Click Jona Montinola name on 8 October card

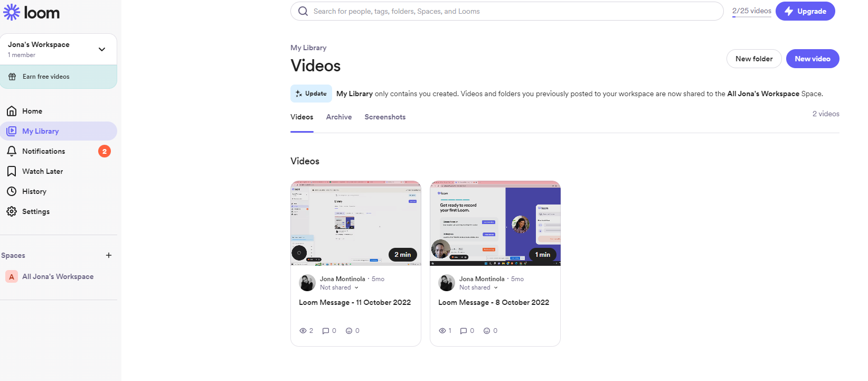tap(482, 279)
